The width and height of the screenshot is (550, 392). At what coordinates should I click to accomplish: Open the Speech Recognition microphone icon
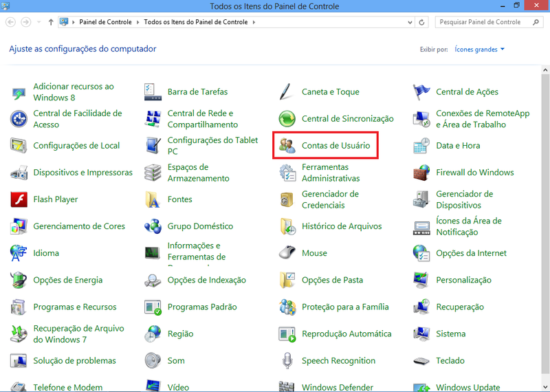[x=287, y=360]
